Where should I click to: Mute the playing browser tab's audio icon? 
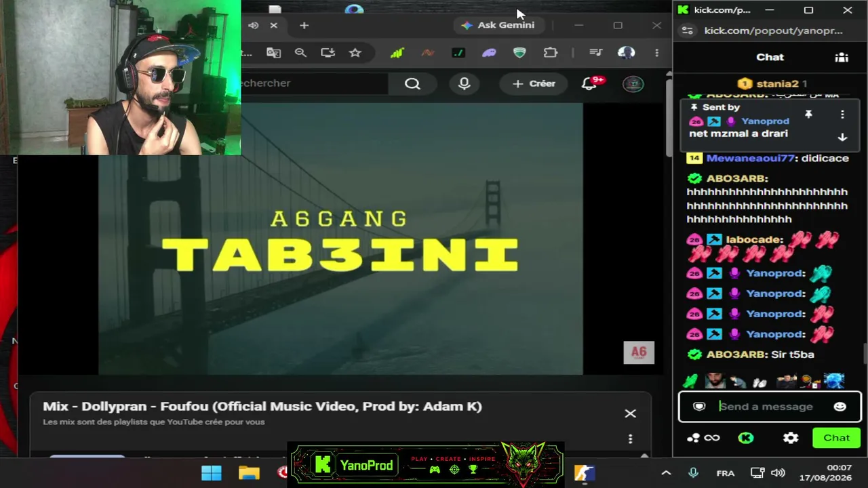tap(253, 25)
